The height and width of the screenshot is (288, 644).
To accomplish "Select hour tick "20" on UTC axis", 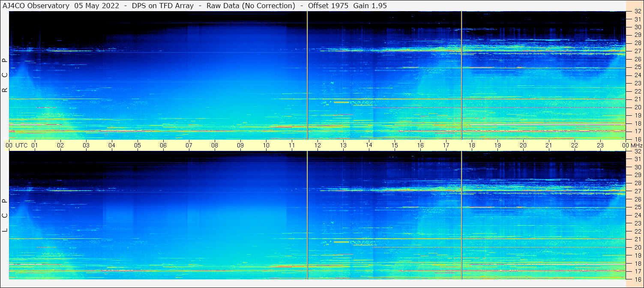I will [x=523, y=145].
